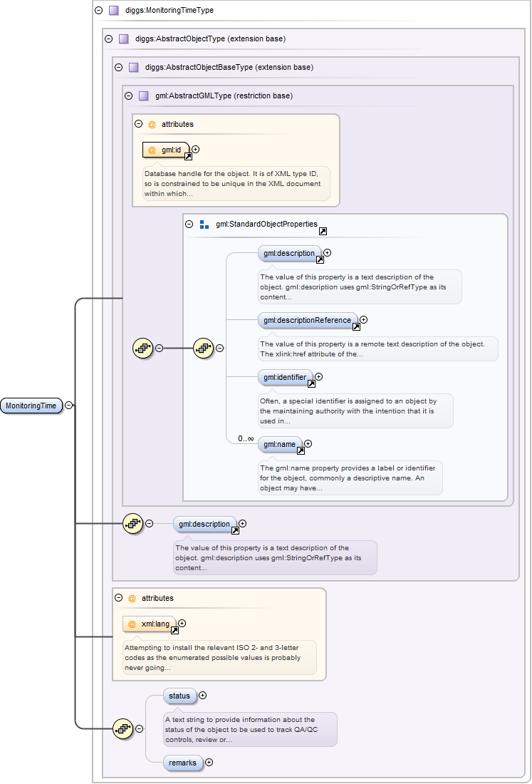Select the gml:identifier element box
Screen dimensions: 532x784
(x=285, y=376)
